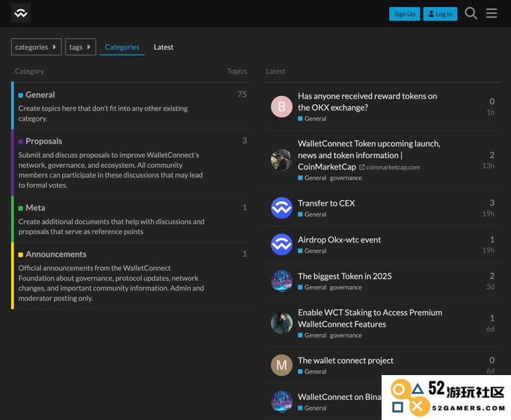Open avatar of The biggest Token in 2025
The height and width of the screenshot is (420, 511).
[x=281, y=280]
